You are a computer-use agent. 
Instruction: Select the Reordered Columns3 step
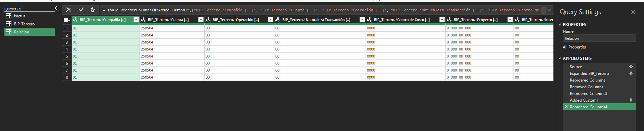(x=599, y=94)
